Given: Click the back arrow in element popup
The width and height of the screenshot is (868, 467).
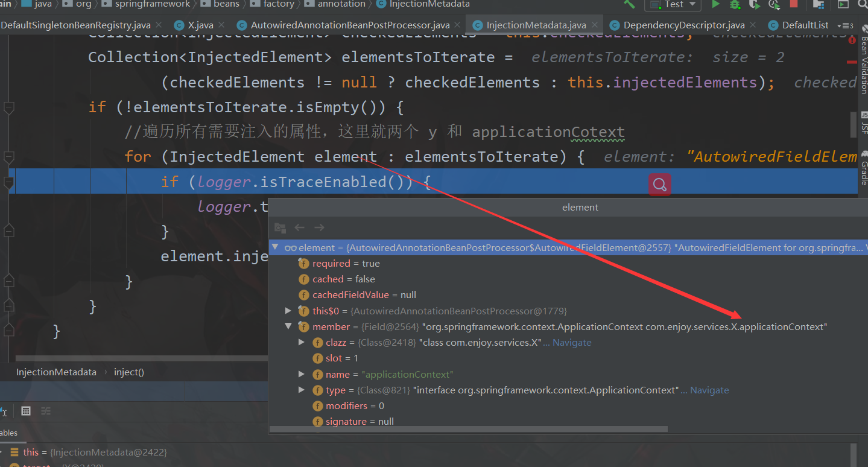Looking at the screenshot, I should point(299,227).
